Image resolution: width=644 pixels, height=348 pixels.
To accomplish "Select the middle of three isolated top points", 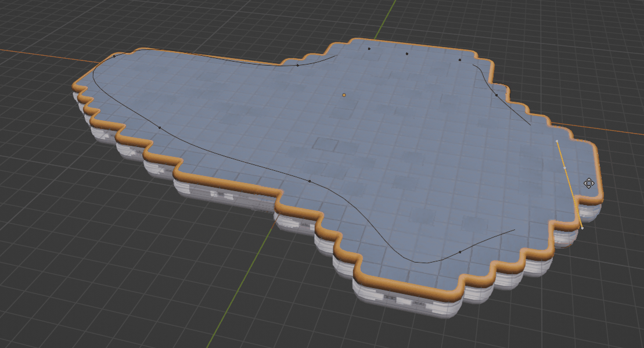I will [x=407, y=53].
